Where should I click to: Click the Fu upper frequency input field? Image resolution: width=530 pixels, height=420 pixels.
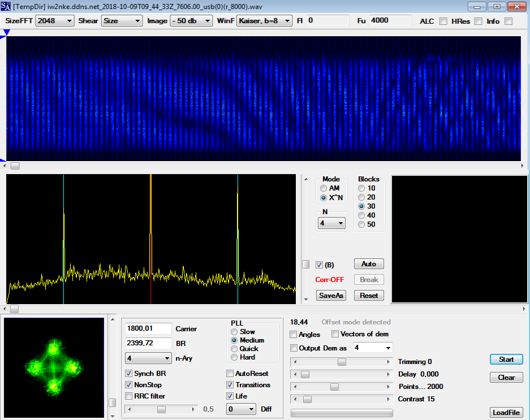click(x=390, y=20)
